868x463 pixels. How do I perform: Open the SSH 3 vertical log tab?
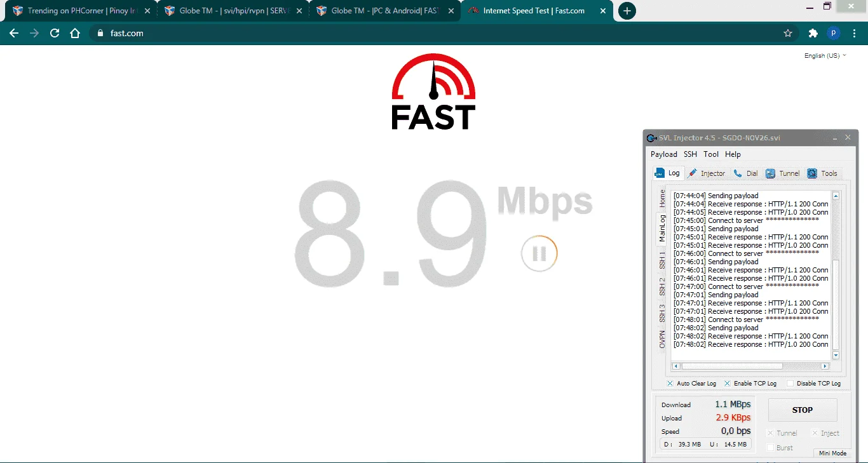tap(662, 313)
